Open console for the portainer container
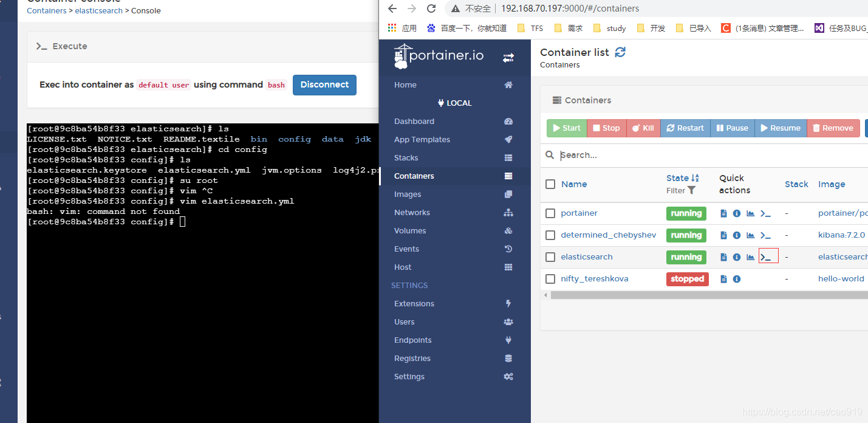 tap(766, 213)
